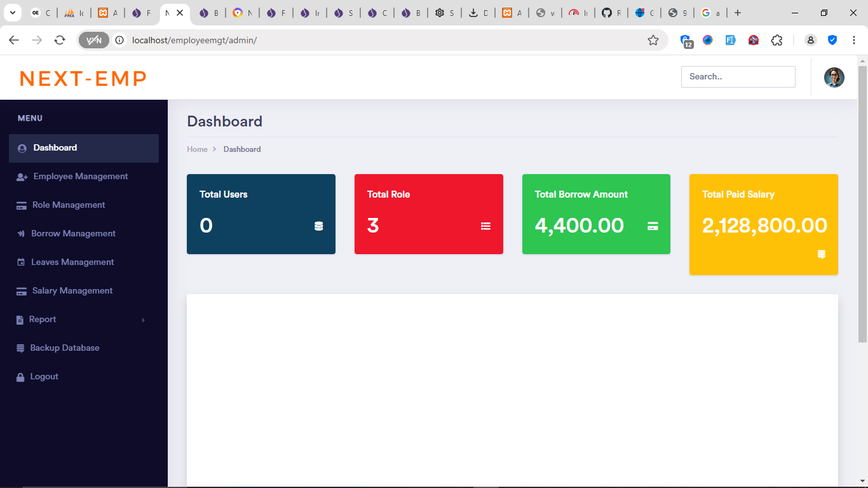The height and width of the screenshot is (488, 868).
Task: Click the Total Role list icon
Action: [486, 226]
